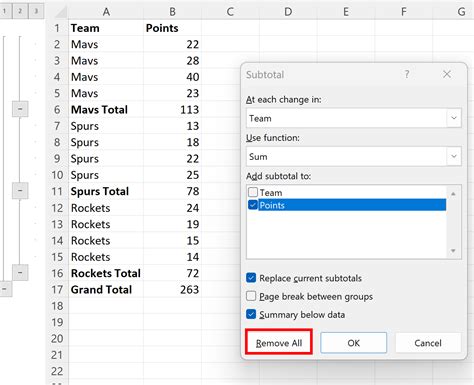
Task: Click outline level 2 button
Action: (20, 11)
